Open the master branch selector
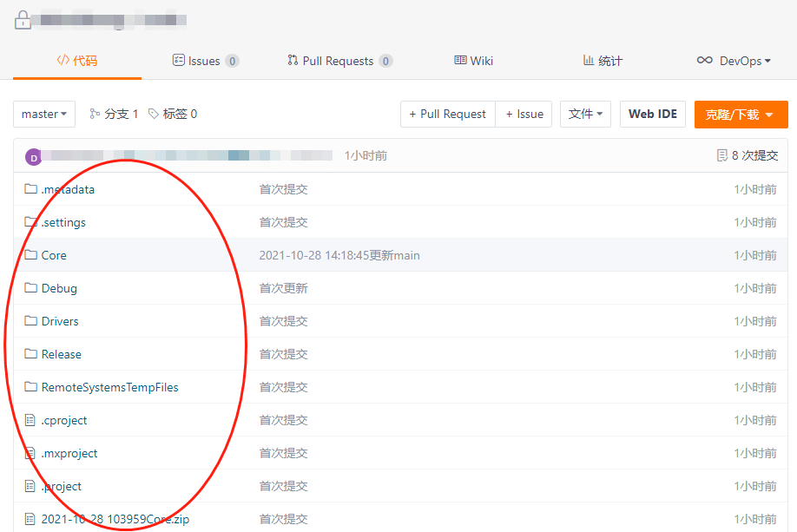Screen dimensions: 797x532 (43, 114)
